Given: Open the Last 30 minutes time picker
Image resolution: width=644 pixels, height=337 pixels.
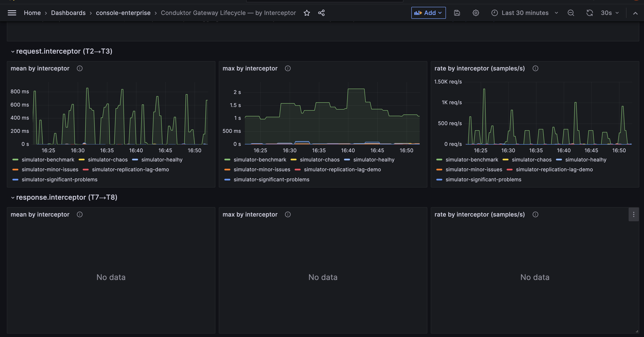Looking at the screenshot, I should click(525, 13).
